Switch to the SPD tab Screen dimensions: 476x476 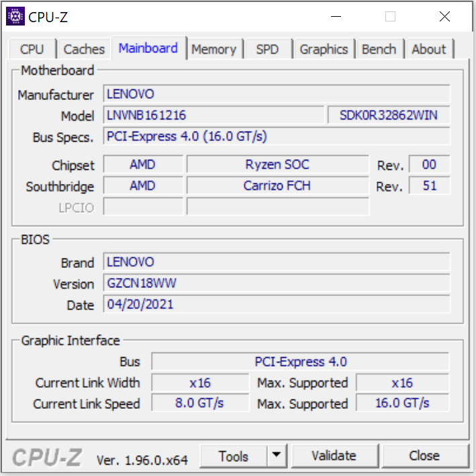[x=267, y=49]
